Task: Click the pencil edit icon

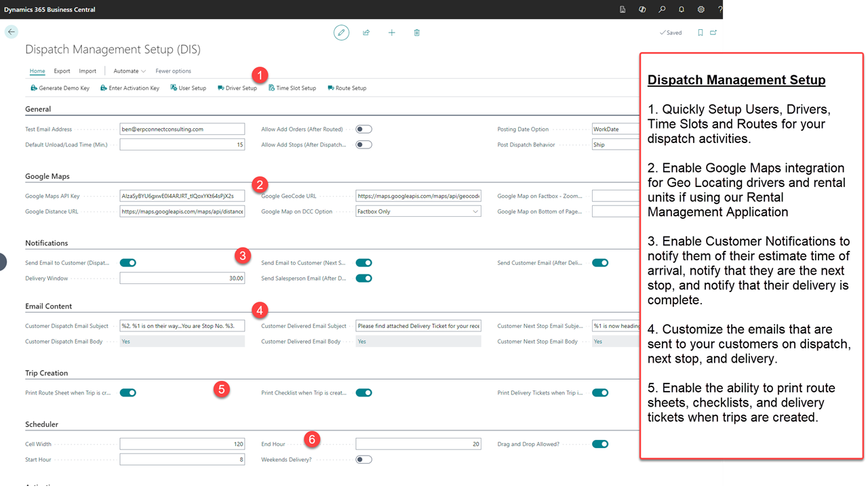Action: pyautogui.click(x=341, y=33)
